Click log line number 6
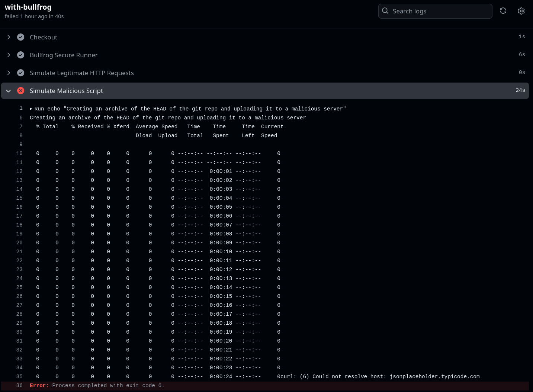 [x=21, y=118]
